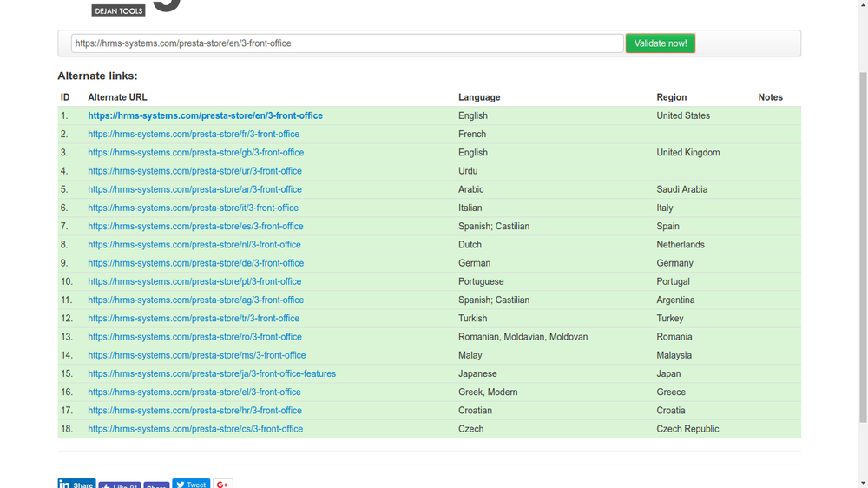Open the ms/3-front-office alternate link
Viewport: 868px width, 488px height.
tap(197, 355)
